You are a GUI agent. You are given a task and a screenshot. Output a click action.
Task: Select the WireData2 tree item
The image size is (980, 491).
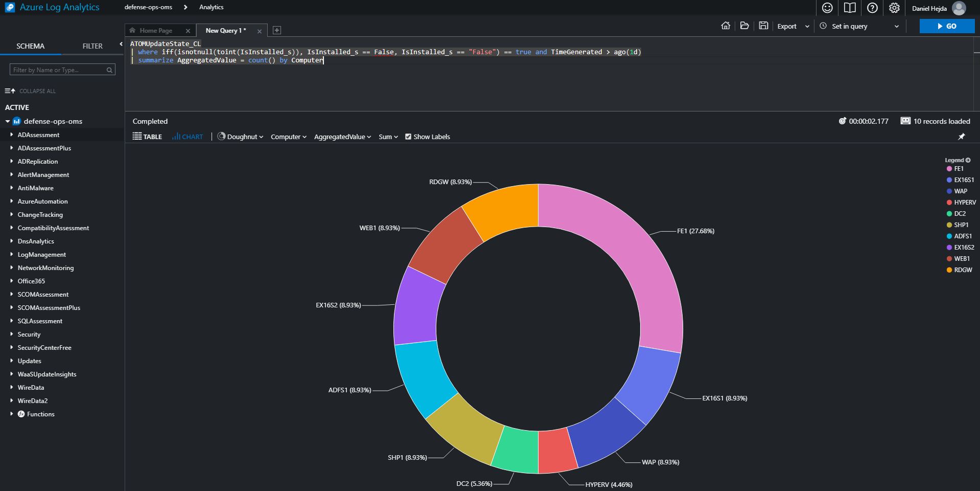pyautogui.click(x=33, y=400)
